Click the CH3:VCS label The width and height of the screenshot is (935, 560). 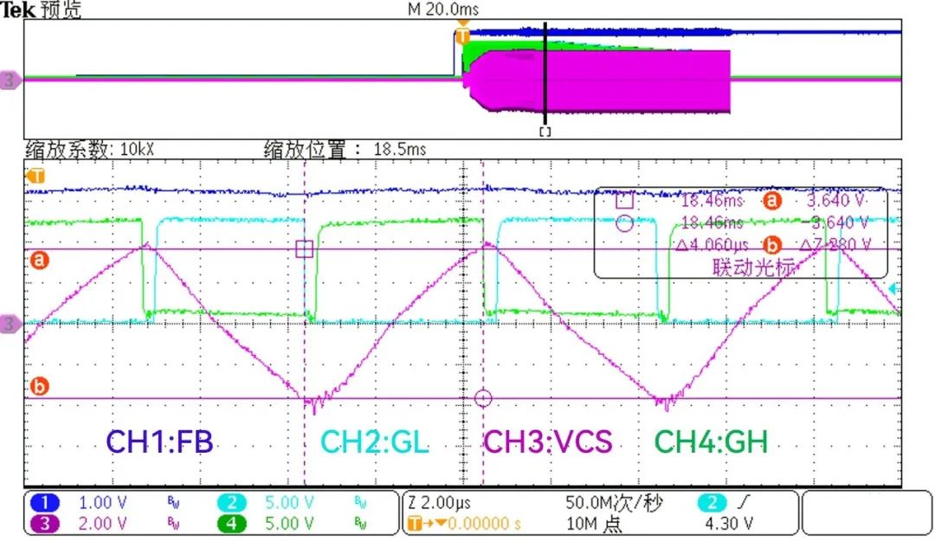[x=547, y=442]
